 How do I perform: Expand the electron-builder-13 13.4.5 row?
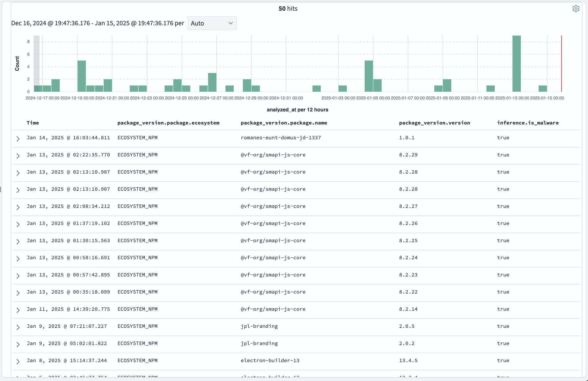pos(18,361)
